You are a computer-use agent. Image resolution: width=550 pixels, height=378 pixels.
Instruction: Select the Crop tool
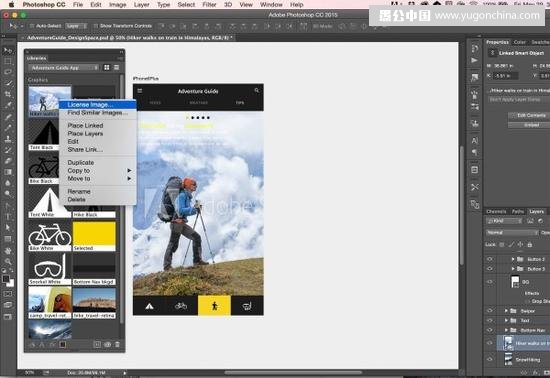pyautogui.click(x=8, y=94)
